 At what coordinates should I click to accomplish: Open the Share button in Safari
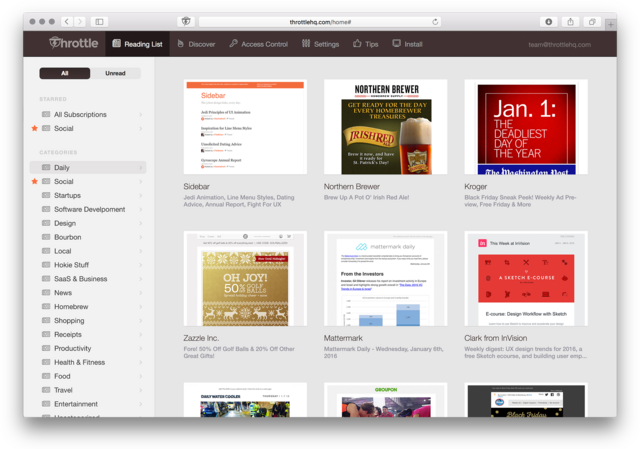click(570, 22)
